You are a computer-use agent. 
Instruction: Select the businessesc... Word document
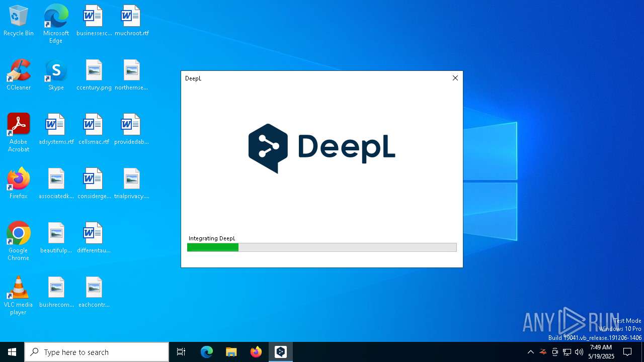point(94,21)
